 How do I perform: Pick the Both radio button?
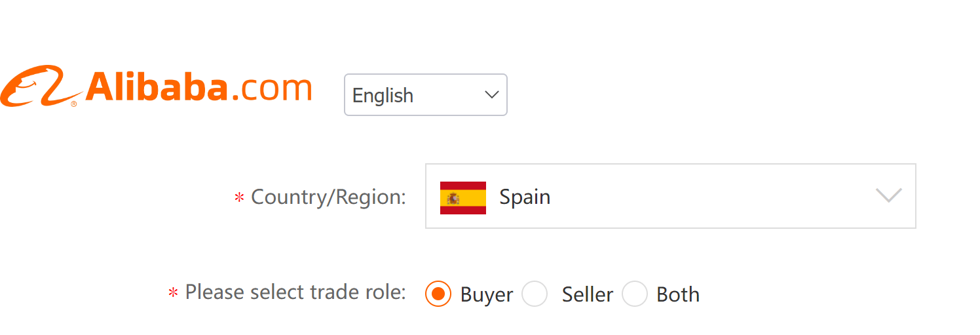tap(634, 294)
